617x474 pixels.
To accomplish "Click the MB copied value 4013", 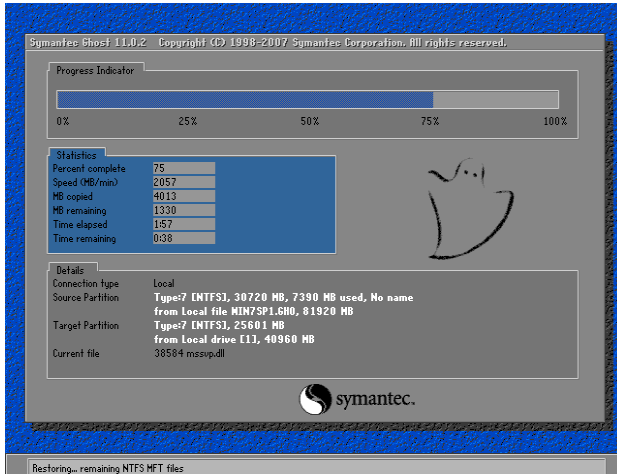I will pyautogui.click(x=183, y=196).
